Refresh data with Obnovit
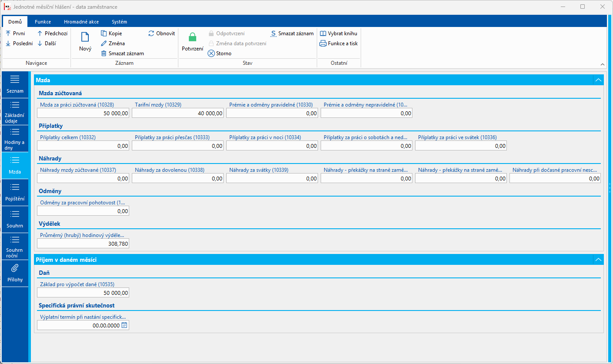The height and width of the screenshot is (364, 613). pos(161,33)
